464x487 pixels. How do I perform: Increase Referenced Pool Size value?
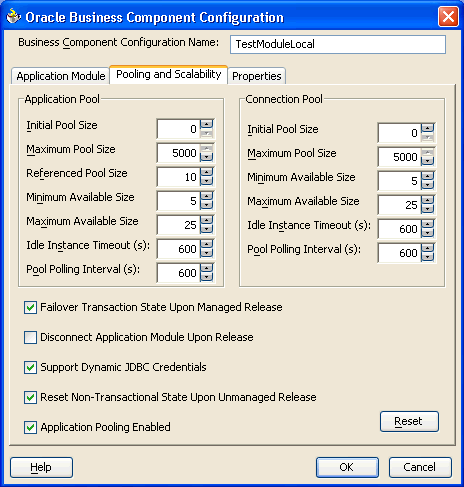tap(207, 172)
